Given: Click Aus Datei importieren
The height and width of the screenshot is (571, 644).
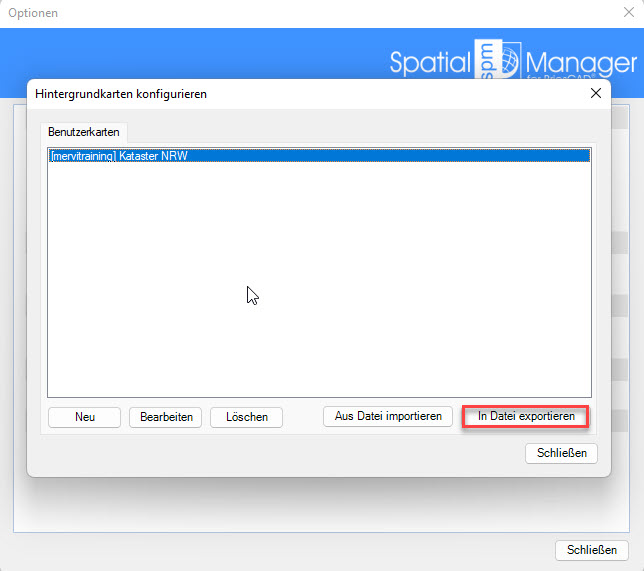Looking at the screenshot, I should 388,416.
